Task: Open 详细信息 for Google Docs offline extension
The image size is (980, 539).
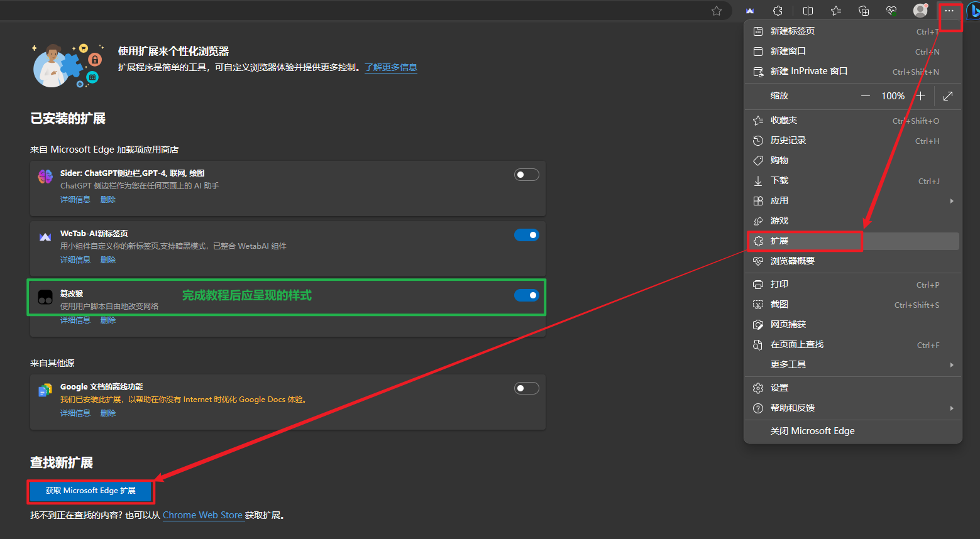Action: click(75, 413)
